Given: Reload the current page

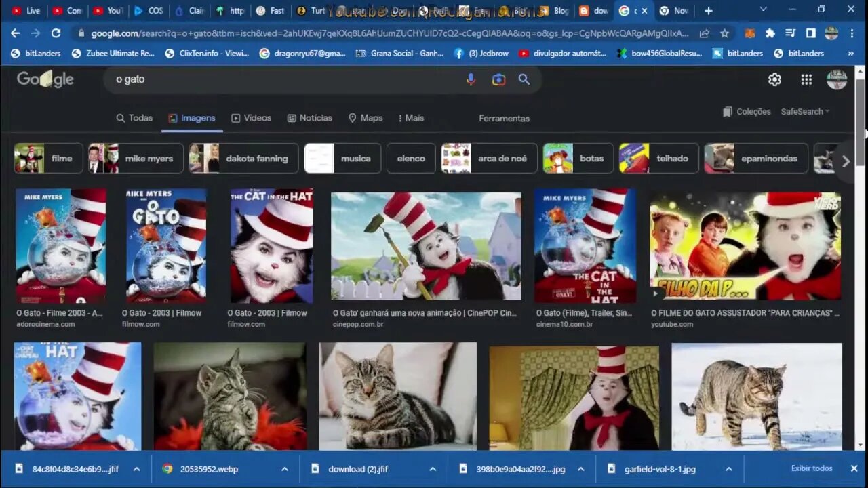Looking at the screenshot, I should pos(56,33).
